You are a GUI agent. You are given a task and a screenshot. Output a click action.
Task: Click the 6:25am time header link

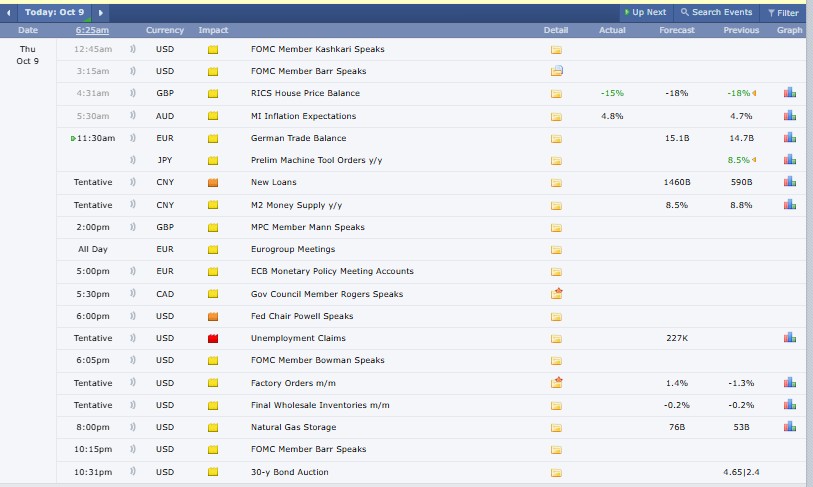point(92,30)
